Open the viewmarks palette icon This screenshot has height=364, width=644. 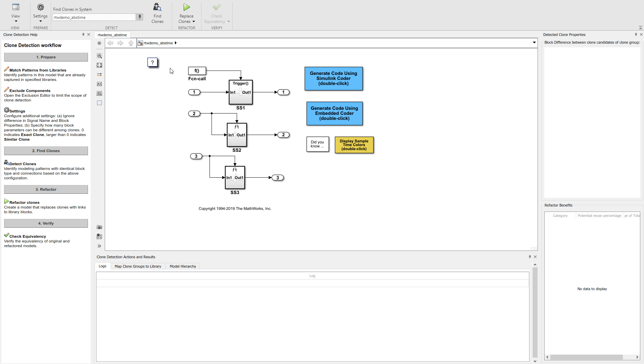tap(99, 237)
